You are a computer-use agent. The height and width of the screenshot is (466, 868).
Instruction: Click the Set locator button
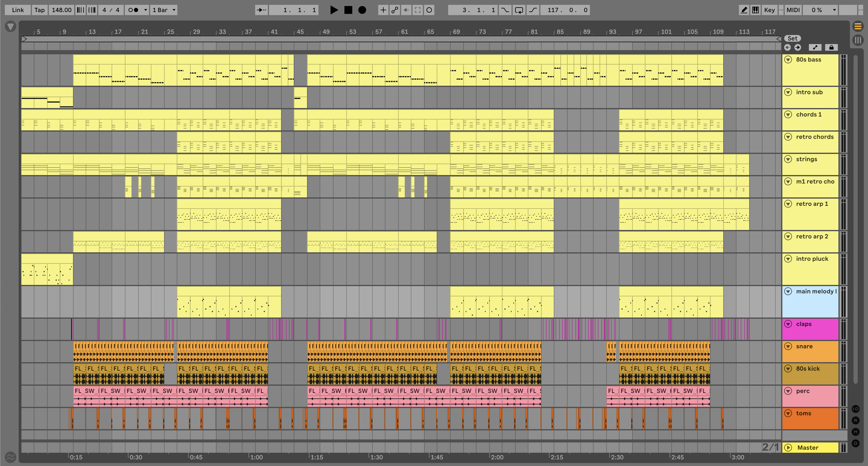[792, 38]
